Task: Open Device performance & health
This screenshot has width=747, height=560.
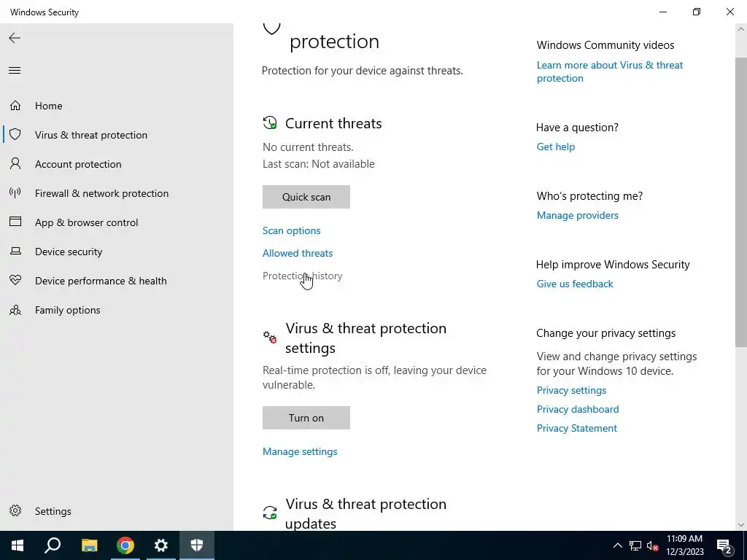Action: 101,281
